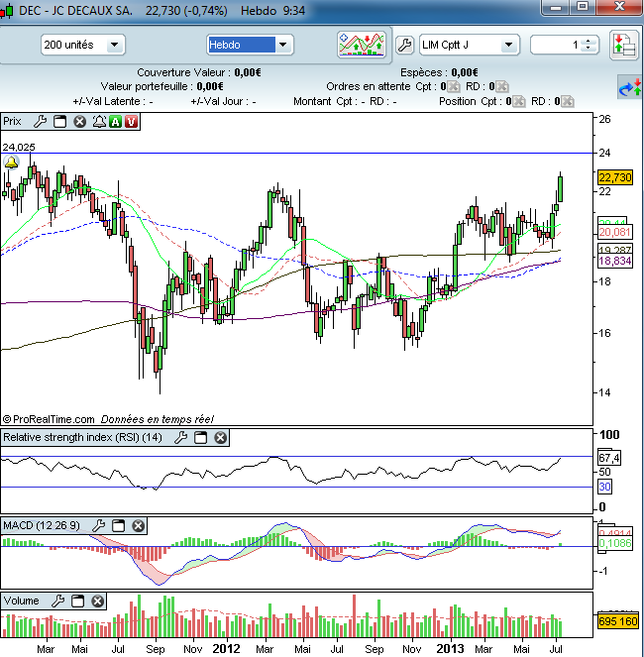The width and height of the screenshot is (644, 657).
Task: Click wrench icon beside LIM Cptt J
Action: click(x=404, y=45)
